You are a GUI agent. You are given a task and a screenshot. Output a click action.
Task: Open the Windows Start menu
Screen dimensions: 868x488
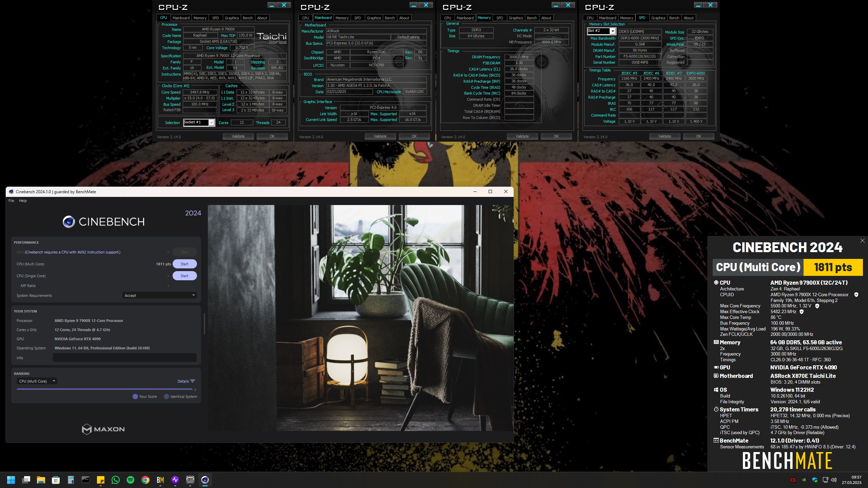point(11,480)
